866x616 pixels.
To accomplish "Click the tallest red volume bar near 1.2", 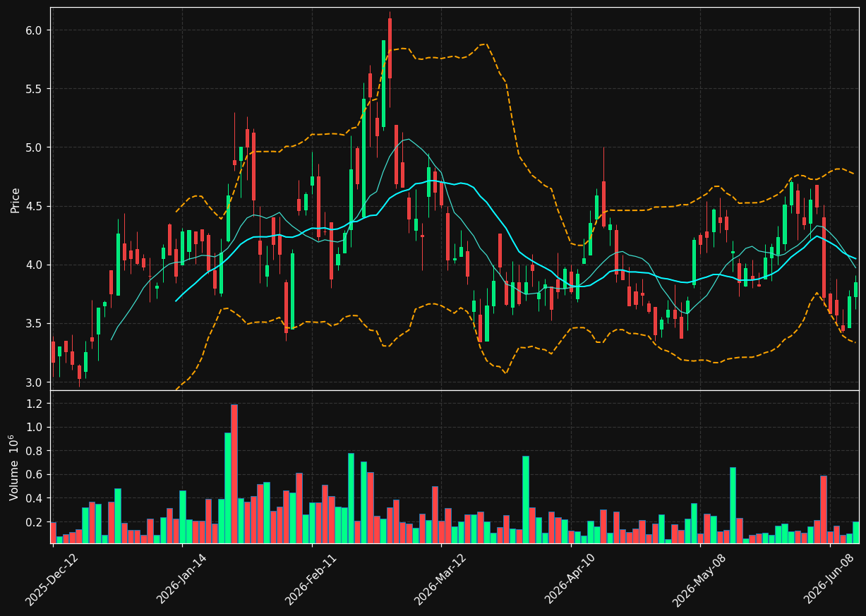I will [234, 473].
